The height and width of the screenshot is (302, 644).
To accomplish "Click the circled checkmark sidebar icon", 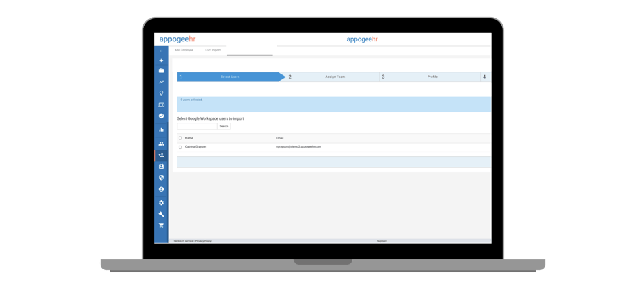I will pyautogui.click(x=161, y=116).
